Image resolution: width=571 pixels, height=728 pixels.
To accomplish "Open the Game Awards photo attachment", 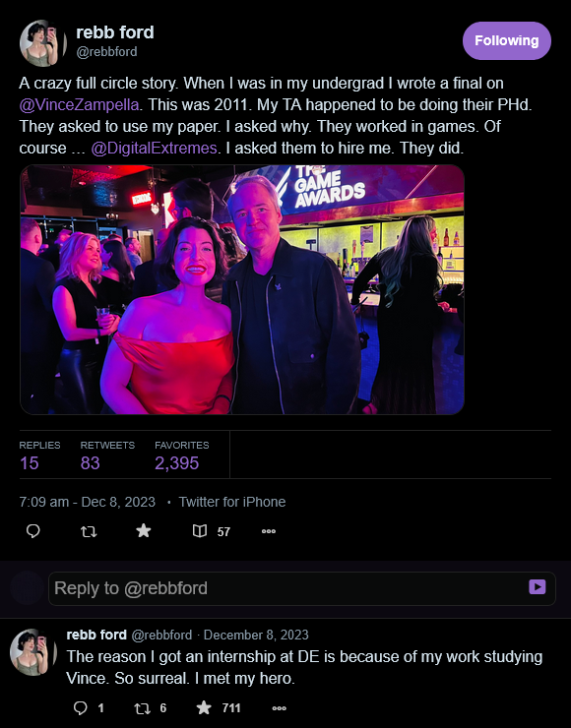I will (x=242, y=289).
